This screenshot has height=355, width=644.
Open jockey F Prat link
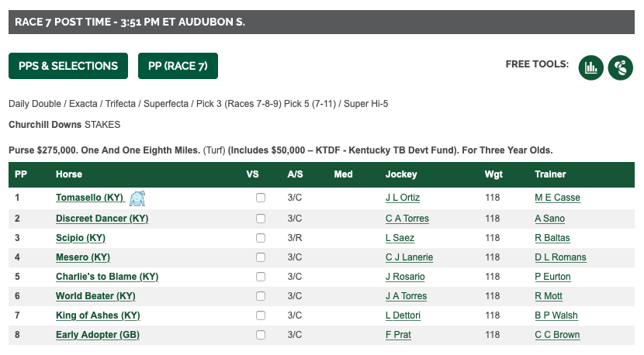pos(398,335)
